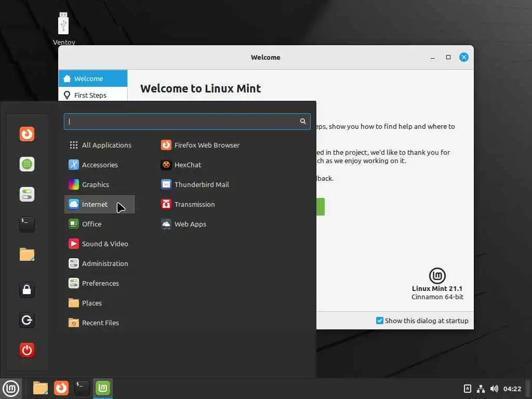The image size is (532, 399).
Task: Open the volume tray icon
Action: [494, 389]
